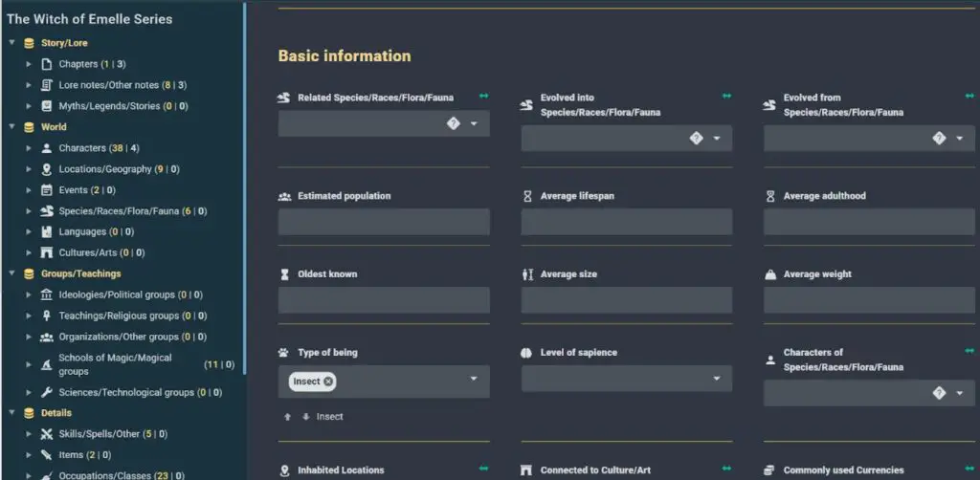This screenshot has height=480, width=980.
Task: Move Insect up using the up arrow
Action: pyautogui.click(x=287, y=417)
